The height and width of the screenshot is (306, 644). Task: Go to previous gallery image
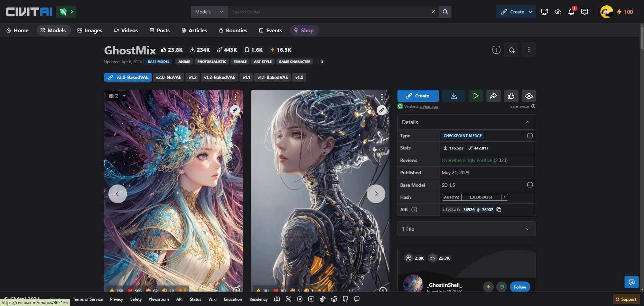click(x=117, y=194)
